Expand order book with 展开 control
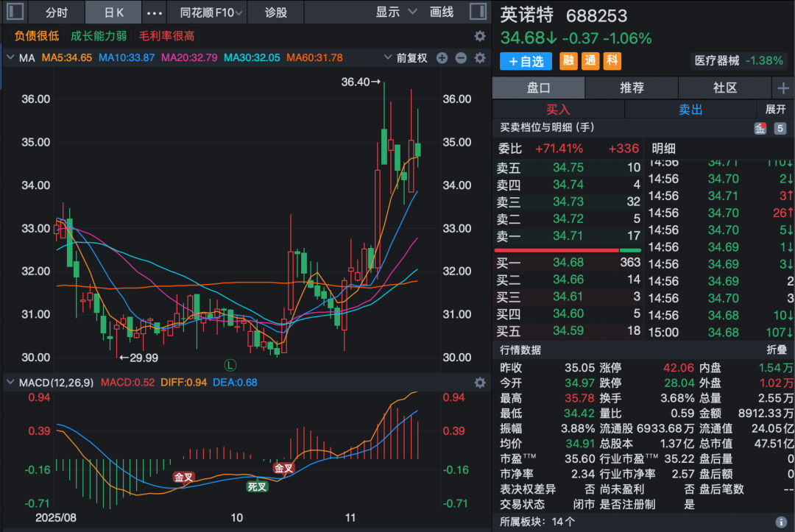 click(777, 108)
